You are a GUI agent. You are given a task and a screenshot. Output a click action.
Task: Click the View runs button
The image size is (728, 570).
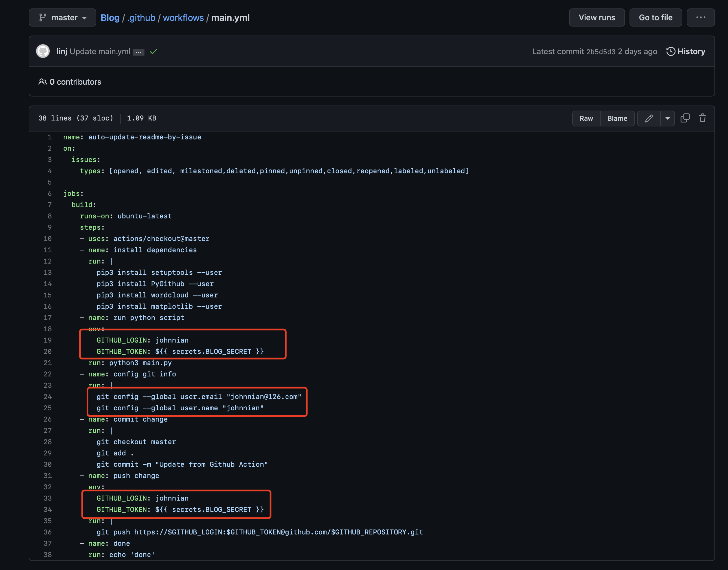597,17
